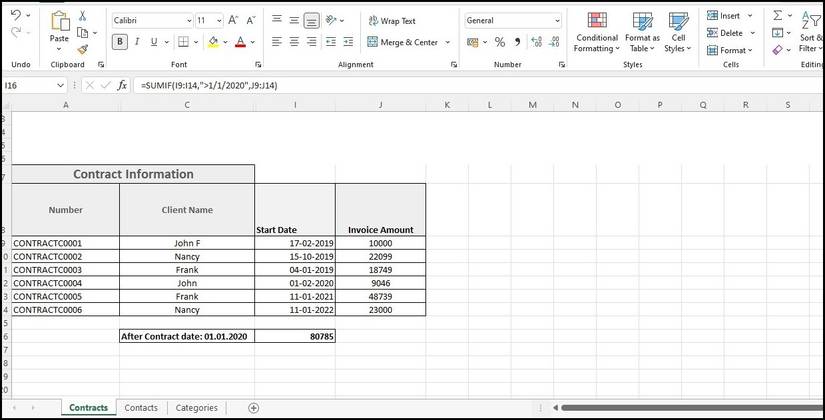Click the Orientation text angle icon
The height and width of the screenshot is (420, 825).
(331, 20)
